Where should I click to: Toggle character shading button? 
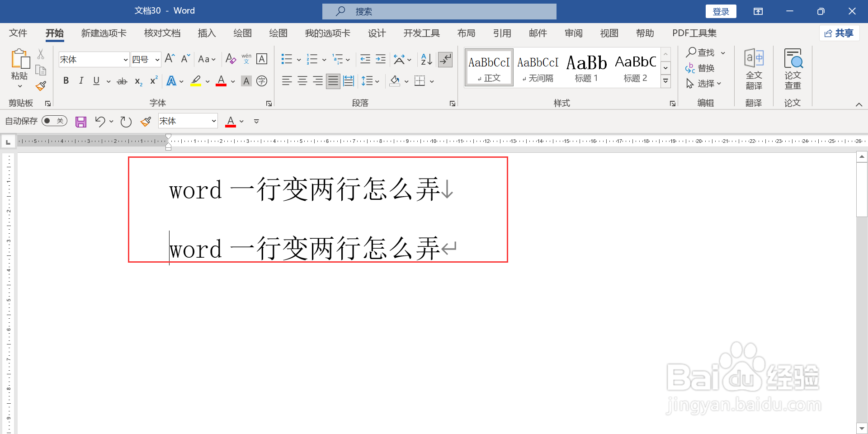point(246,81)
